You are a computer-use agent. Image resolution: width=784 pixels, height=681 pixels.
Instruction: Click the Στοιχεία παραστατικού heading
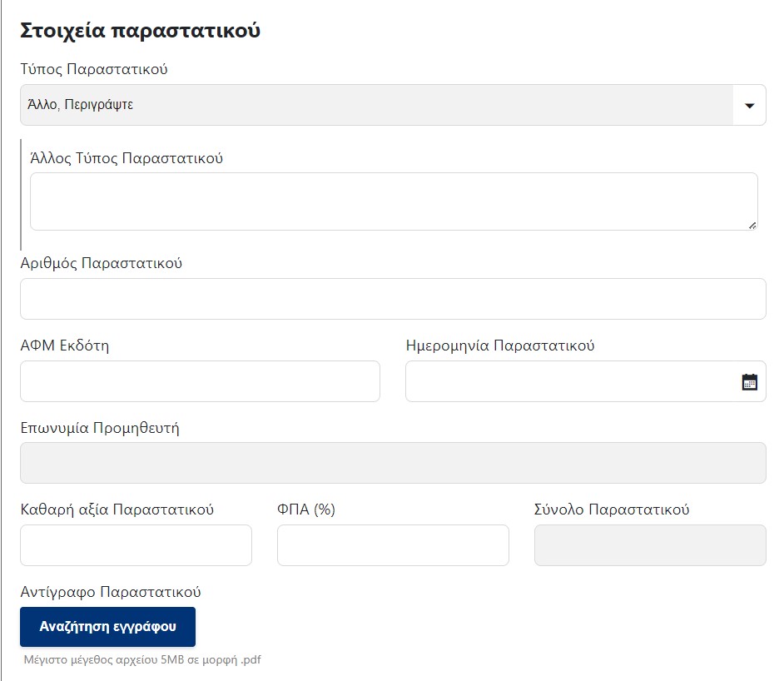(x=140, y=31)
